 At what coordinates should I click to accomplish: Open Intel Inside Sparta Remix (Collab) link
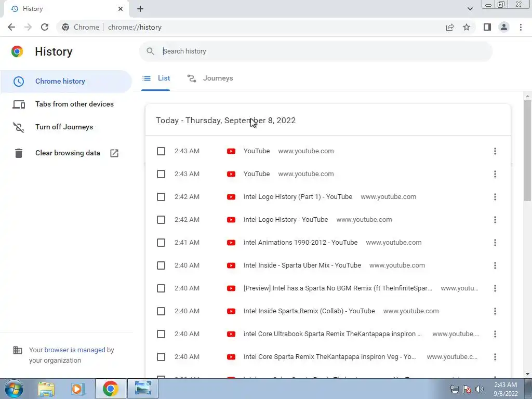[309, 311]
